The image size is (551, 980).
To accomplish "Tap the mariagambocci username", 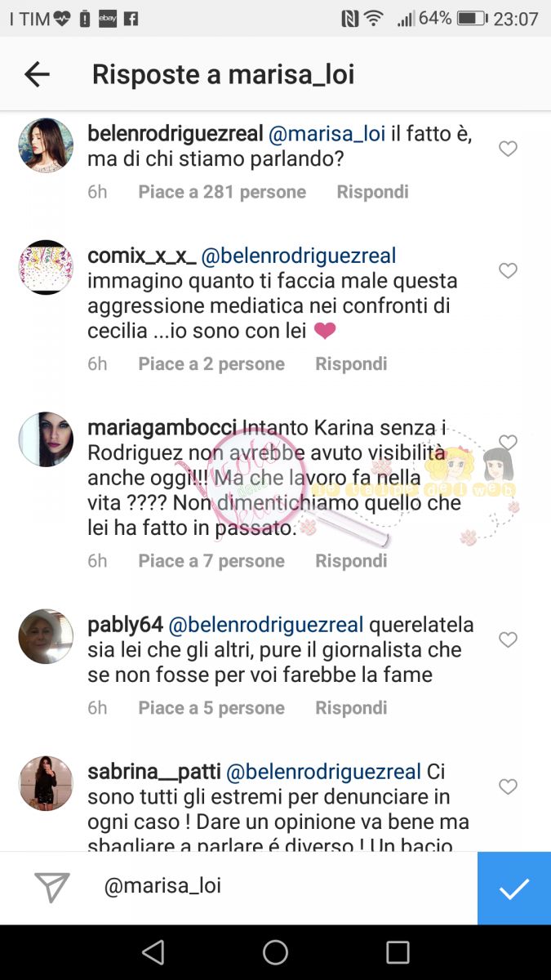I will 162,428.
